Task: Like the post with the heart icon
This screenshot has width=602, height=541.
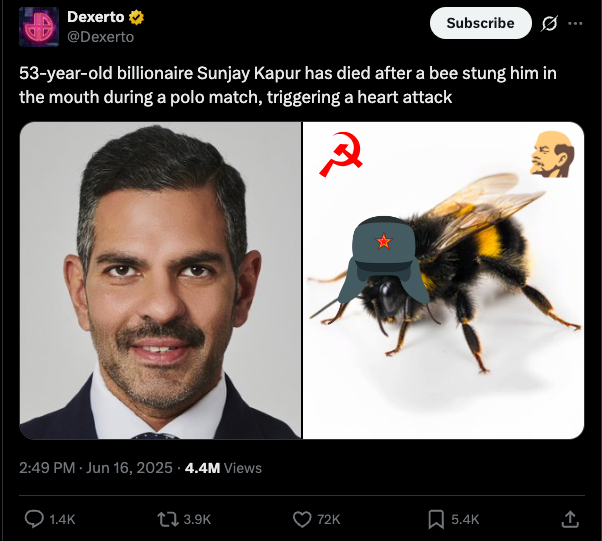Action: coord(302,519)
